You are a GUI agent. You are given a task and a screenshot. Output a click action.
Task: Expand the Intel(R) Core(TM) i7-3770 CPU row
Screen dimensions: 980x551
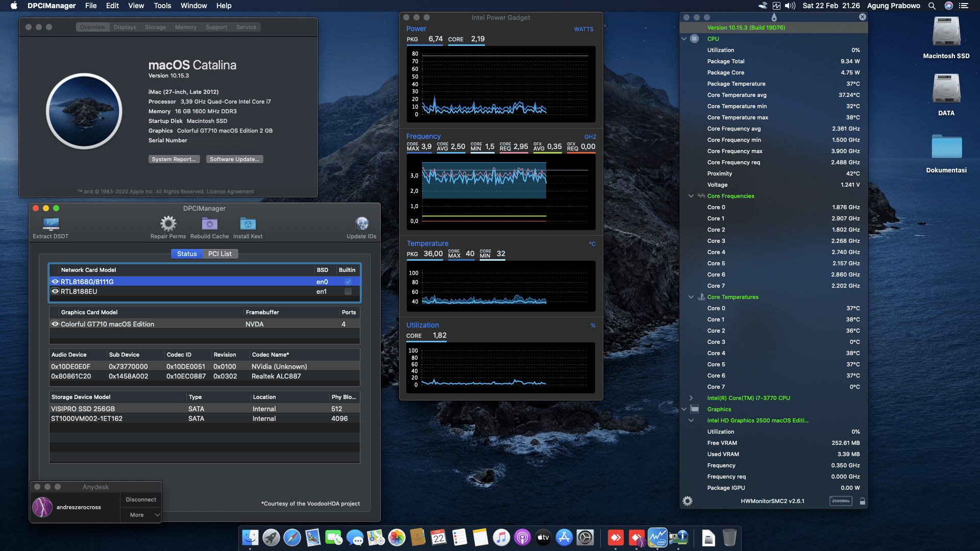[691, 398]
